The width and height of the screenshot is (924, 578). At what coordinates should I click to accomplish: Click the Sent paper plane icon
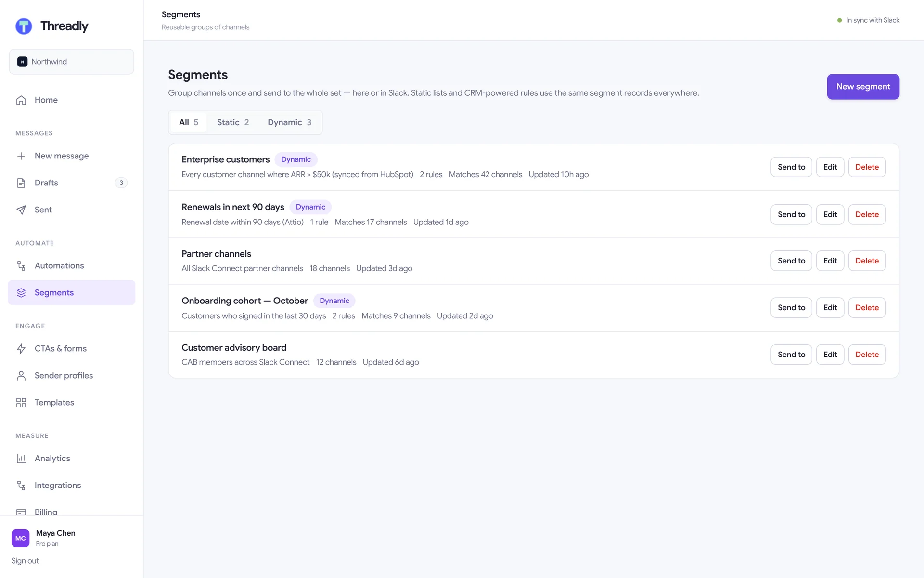click(x=21, y=210)
